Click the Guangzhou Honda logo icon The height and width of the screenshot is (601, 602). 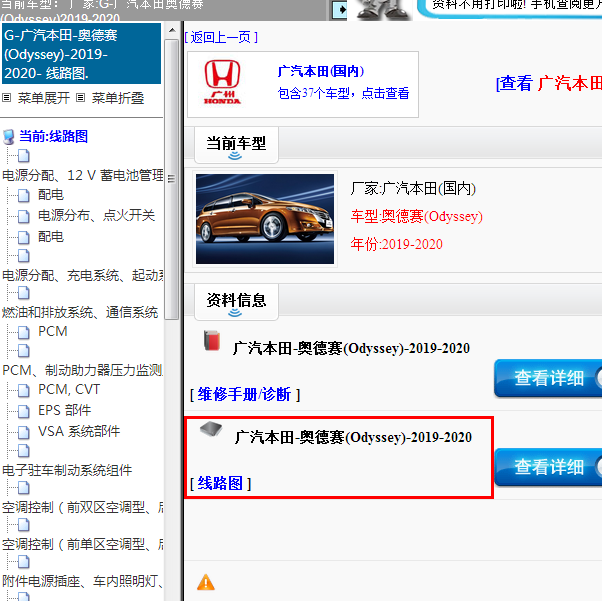[x=222, y=83]
